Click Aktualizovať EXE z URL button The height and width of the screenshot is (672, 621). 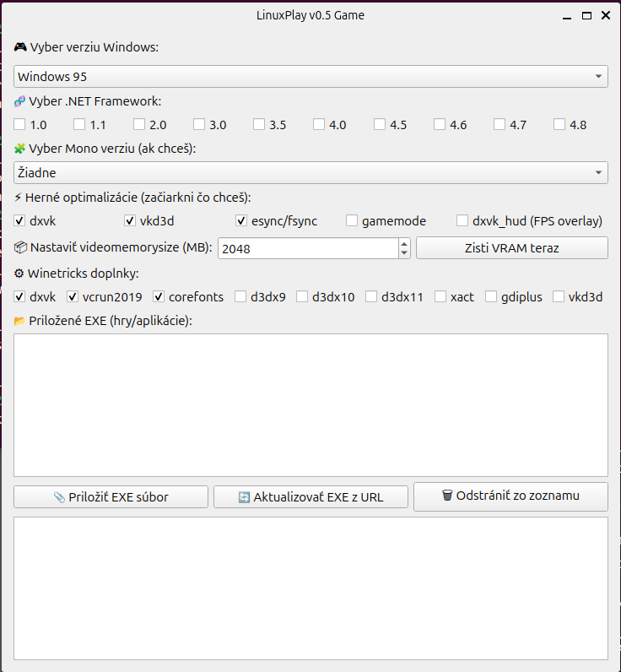[311, 497]
